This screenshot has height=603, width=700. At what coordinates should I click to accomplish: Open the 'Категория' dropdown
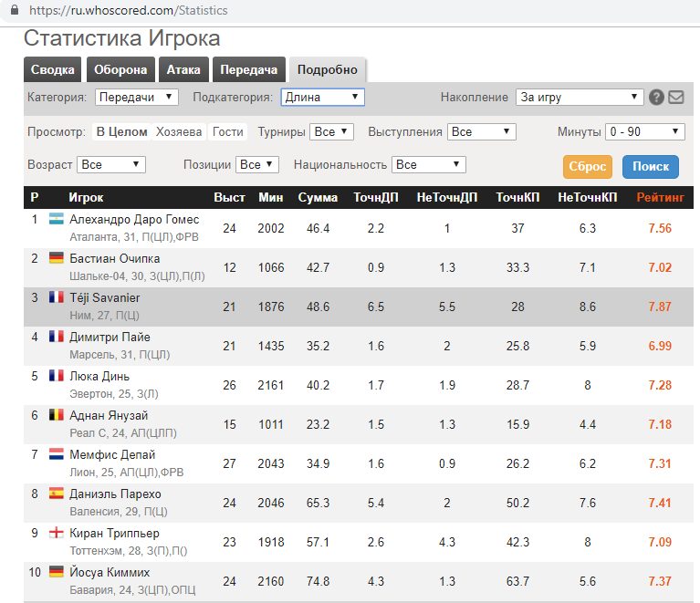tap(137, 97)
